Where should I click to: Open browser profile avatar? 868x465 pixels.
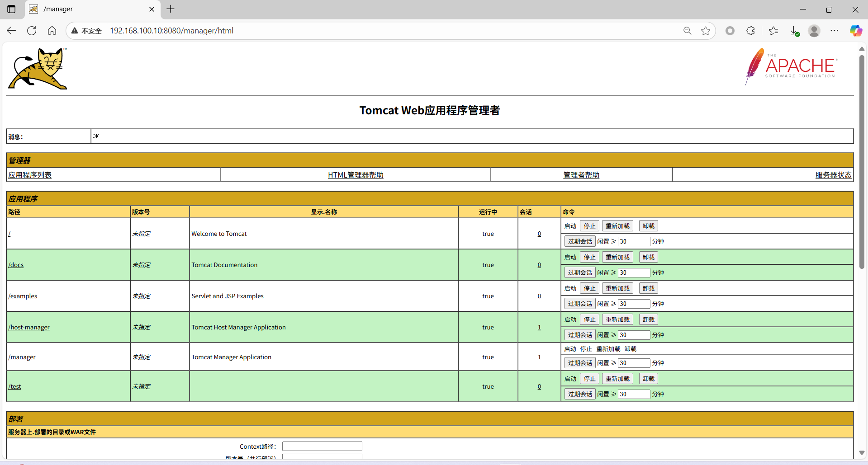pos(814,31)
